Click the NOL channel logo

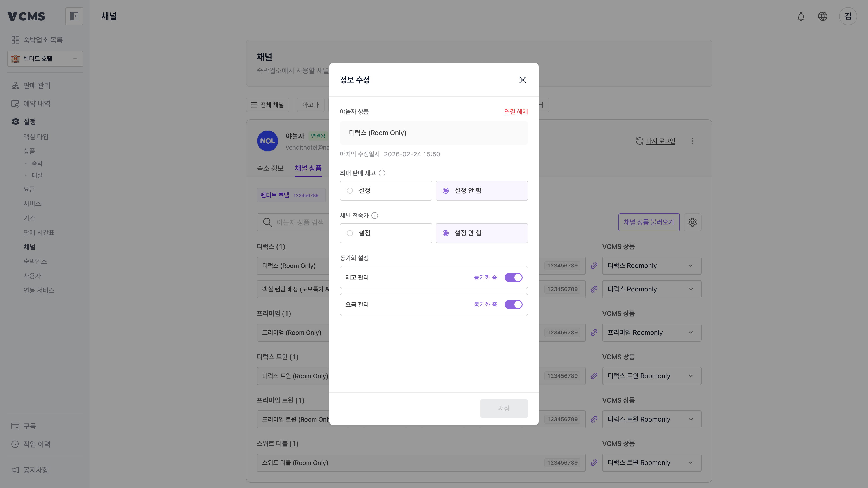coord(268,141)
